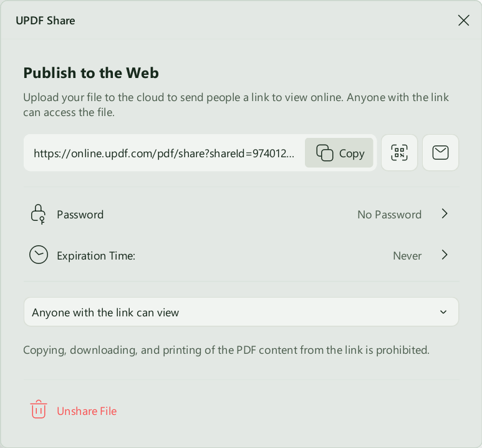This screenshot has height=448, width=482.
Task: Click the 'Publish to the Web' heading
Action: click(91, 73)
